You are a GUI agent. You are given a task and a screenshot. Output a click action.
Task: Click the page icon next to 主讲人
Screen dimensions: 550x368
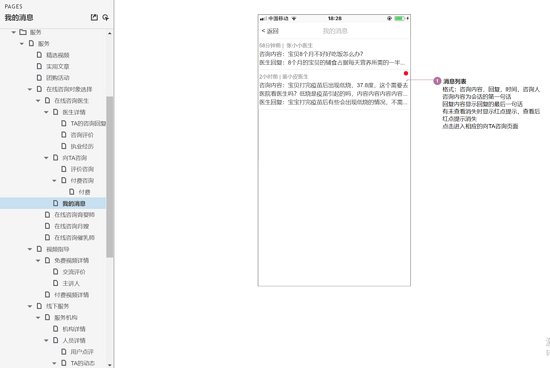55,283
